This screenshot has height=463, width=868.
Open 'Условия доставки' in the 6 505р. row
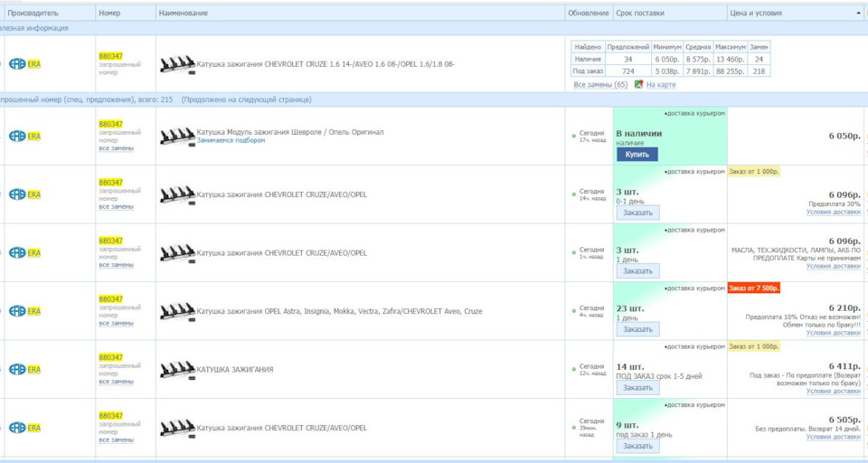coord(833,437)
